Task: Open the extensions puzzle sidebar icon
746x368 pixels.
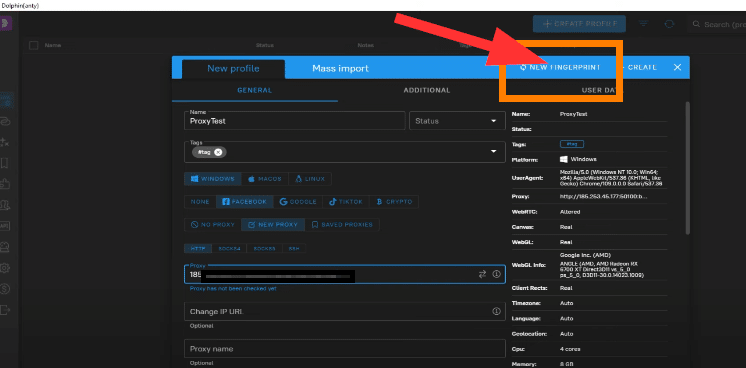Action: click(5, 184)
